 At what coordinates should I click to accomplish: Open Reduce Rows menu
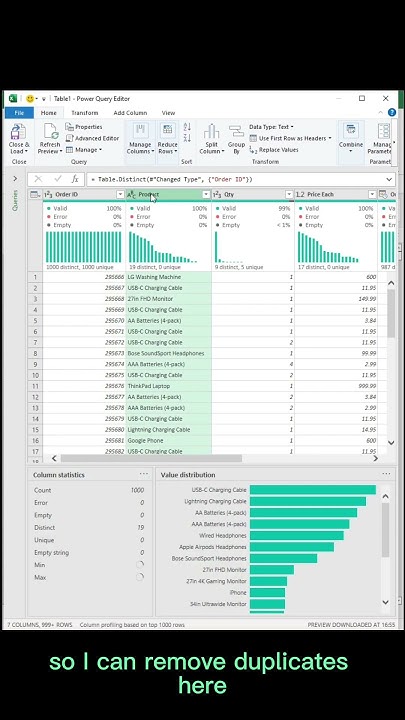pos(168,139)
